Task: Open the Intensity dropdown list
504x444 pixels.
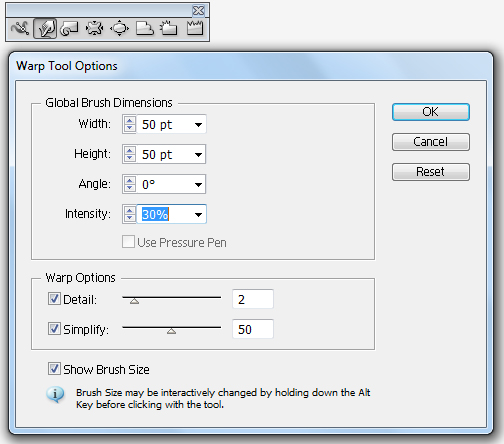Action: (198, 214)
